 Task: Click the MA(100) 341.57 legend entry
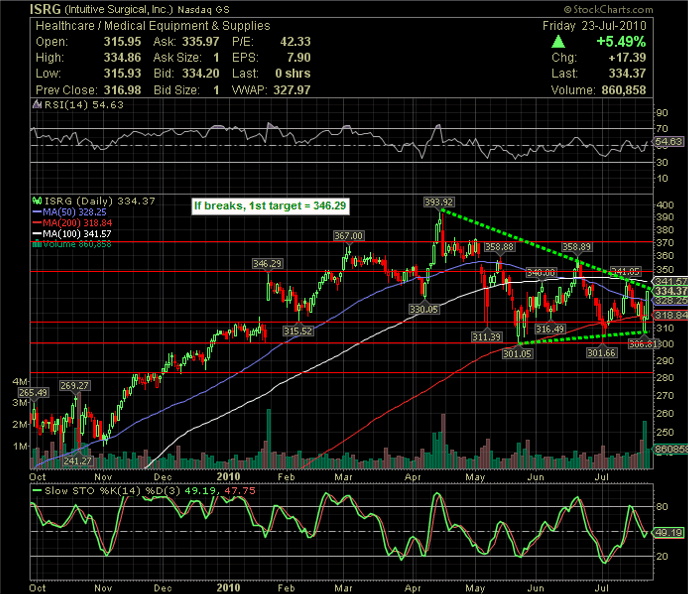72,234
